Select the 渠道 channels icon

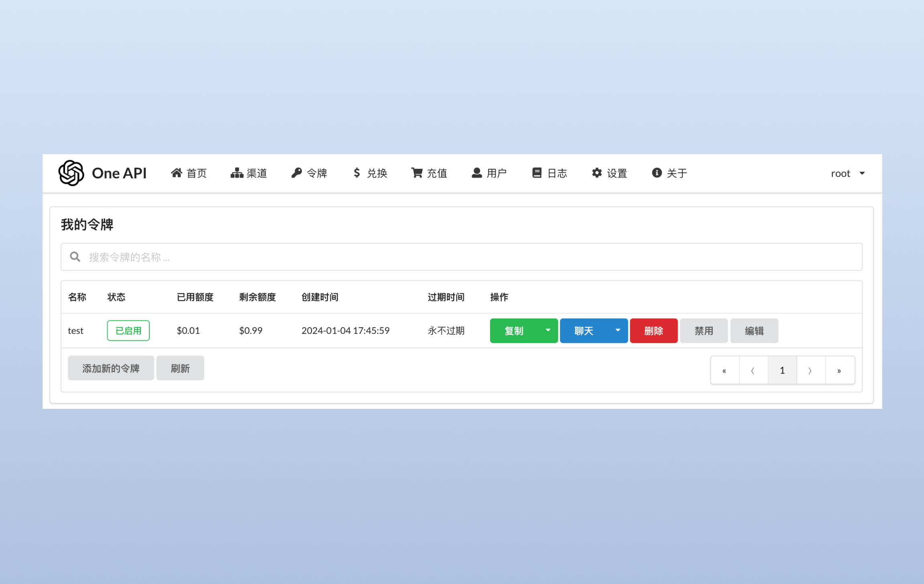237,173
